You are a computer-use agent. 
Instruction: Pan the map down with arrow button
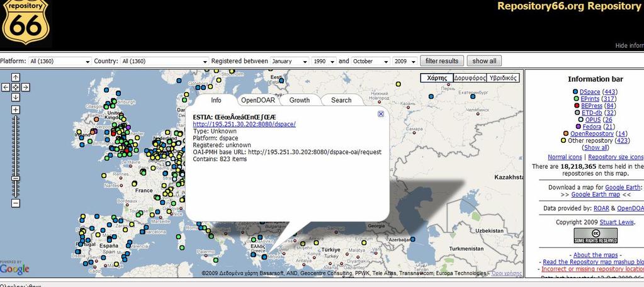click(16, 97)
